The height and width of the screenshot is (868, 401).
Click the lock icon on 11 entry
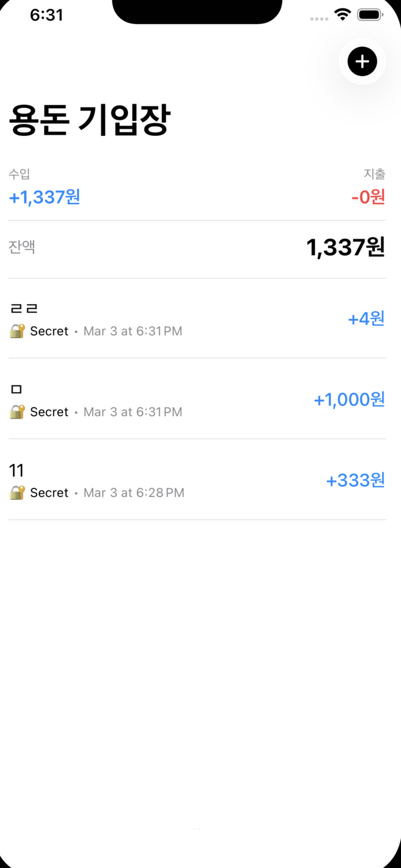coord(17,493)
